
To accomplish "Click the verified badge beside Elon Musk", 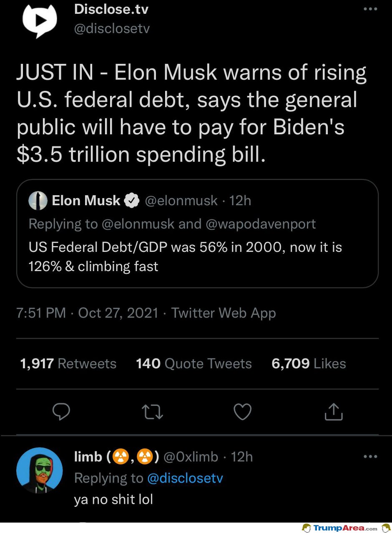I will (x=132, y=201).
